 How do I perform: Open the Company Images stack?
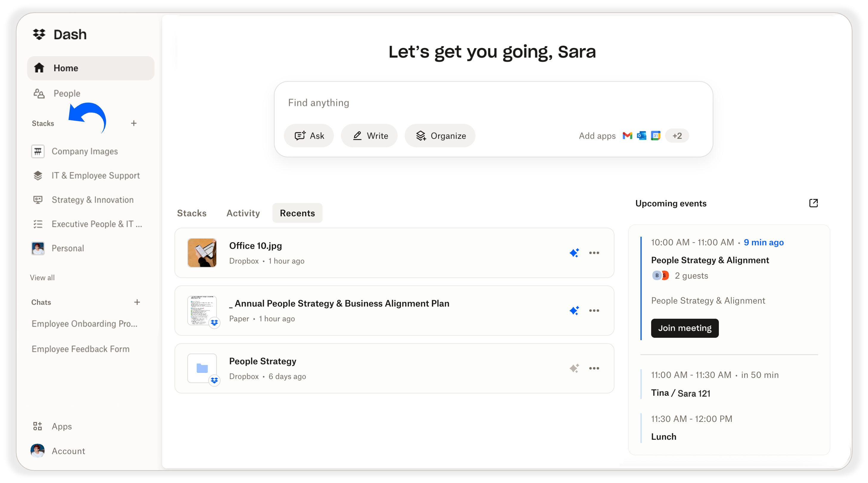click(x=84, y=151)
